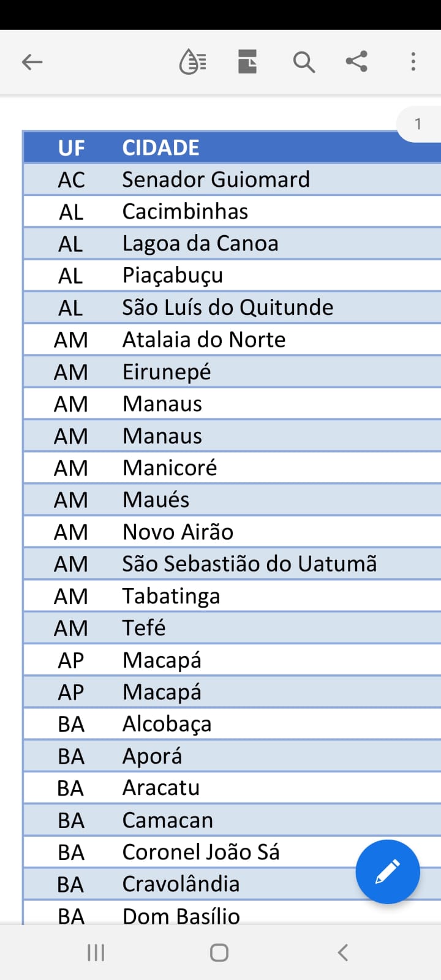Image resolution: width=441 pixels, height=980 pixels.
Task: Open the page view settings icon
Action: [247, 62]
